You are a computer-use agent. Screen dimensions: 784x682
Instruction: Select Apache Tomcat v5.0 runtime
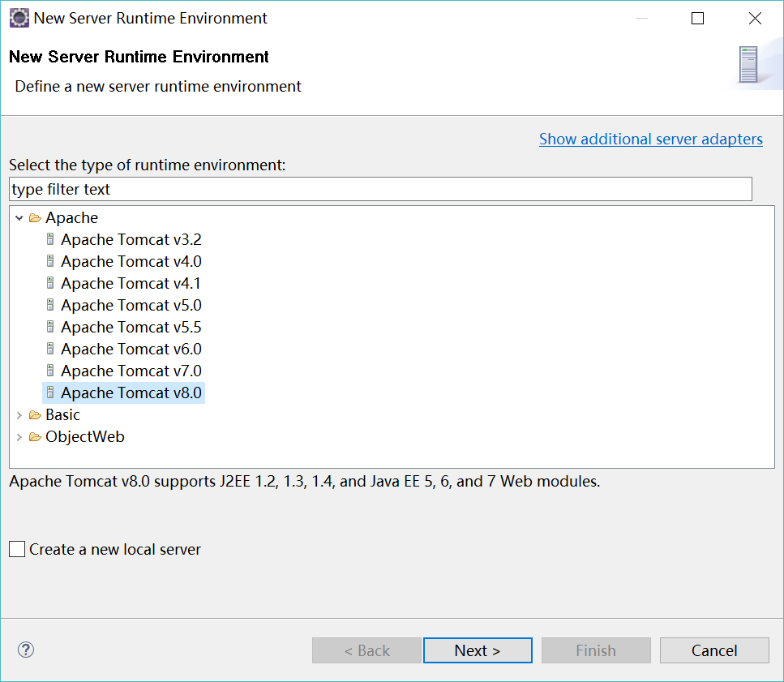[x=131, y=306]
